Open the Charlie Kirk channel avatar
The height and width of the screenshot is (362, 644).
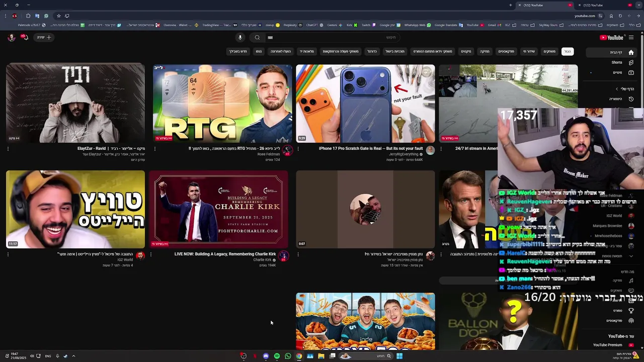tap(283, 255)
